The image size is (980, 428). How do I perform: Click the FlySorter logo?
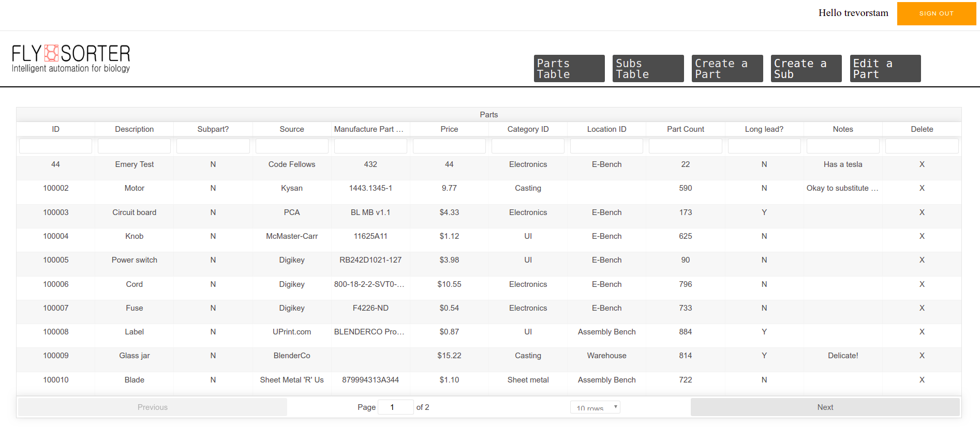pos(71,58)
